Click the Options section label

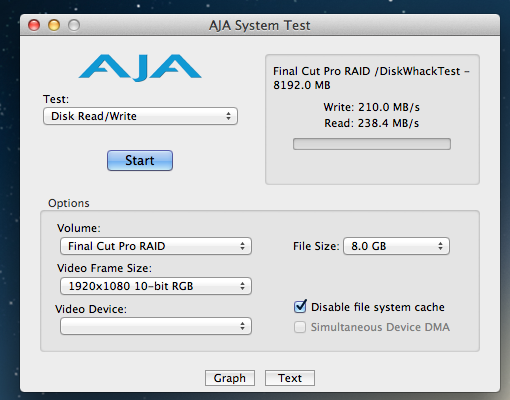click(69, 203)
